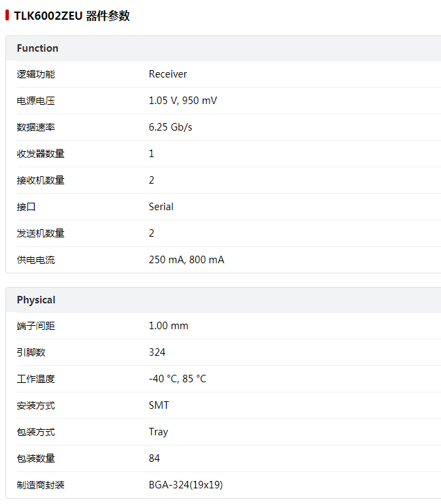The image size is (441, 504).
Task: Click the 电源电压 label
Action: [x=35, y=101]
